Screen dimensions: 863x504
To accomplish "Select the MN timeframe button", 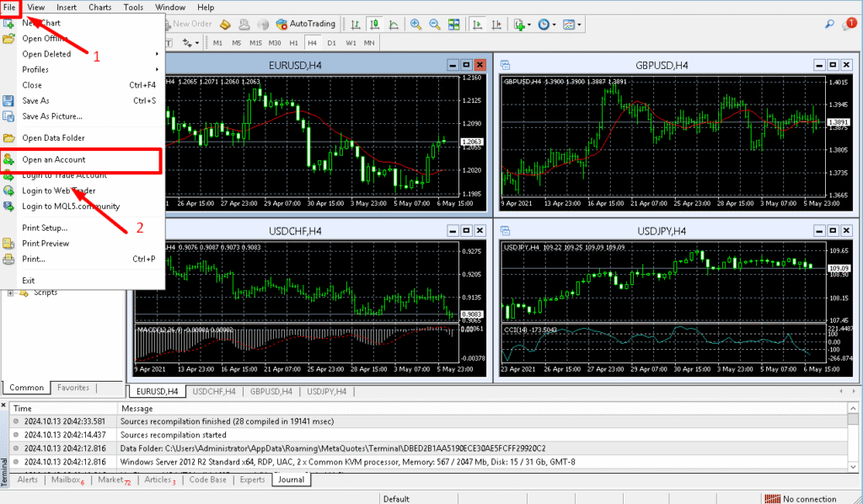I will [x=369, y=42].
